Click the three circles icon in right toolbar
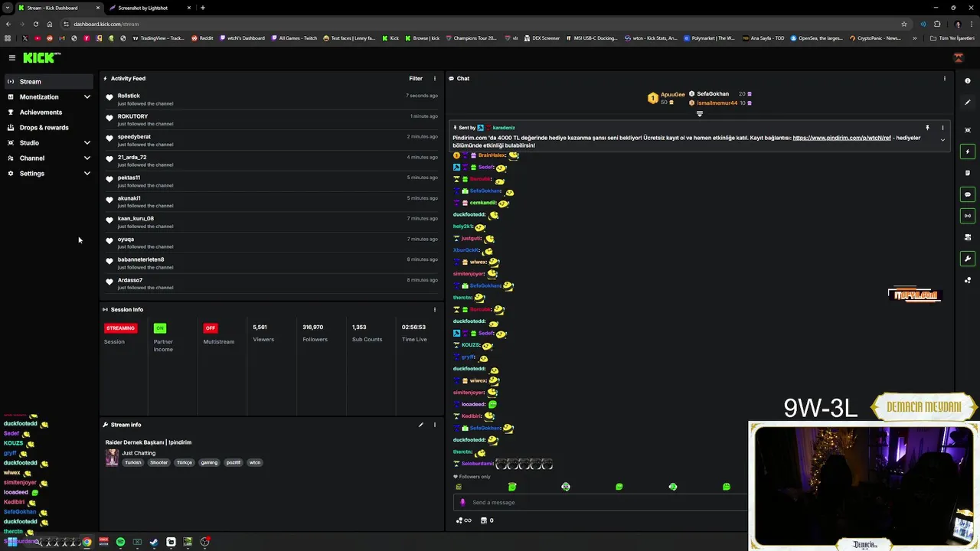This screenshot has height=551, width=980. [x=968, y=280]
